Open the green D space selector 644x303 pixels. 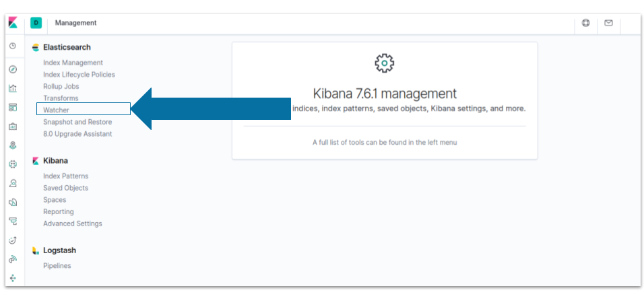coord(36,23)
